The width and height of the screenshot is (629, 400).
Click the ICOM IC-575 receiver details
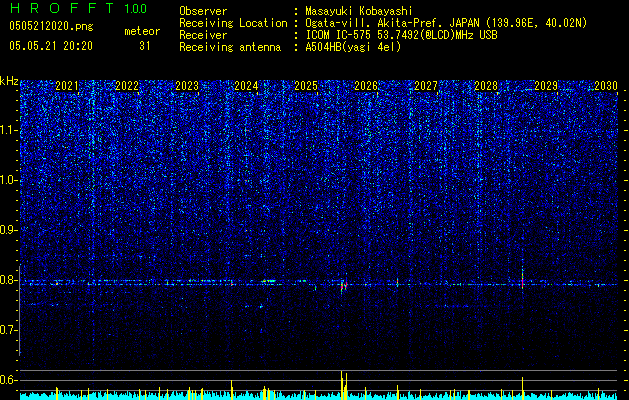point(401,35)
